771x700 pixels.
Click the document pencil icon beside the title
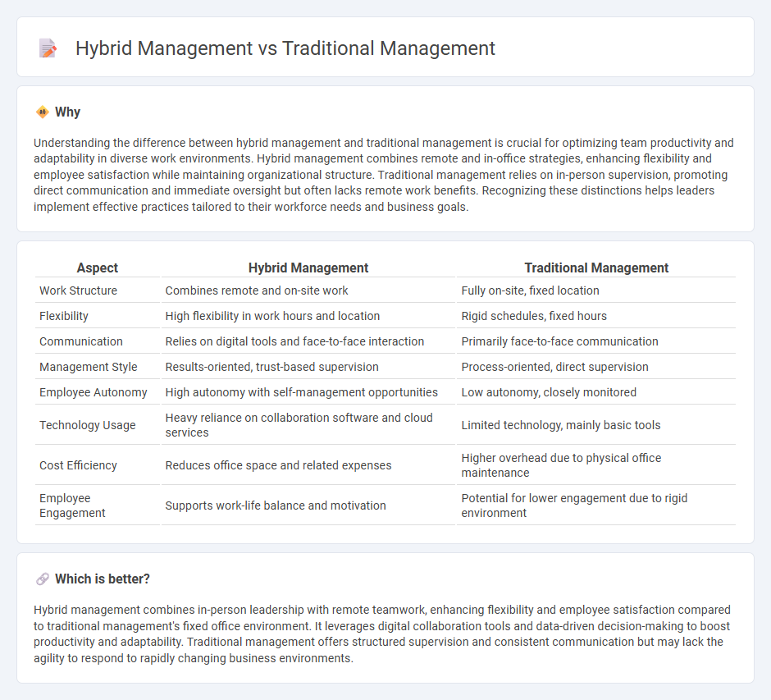click(48, 48)
